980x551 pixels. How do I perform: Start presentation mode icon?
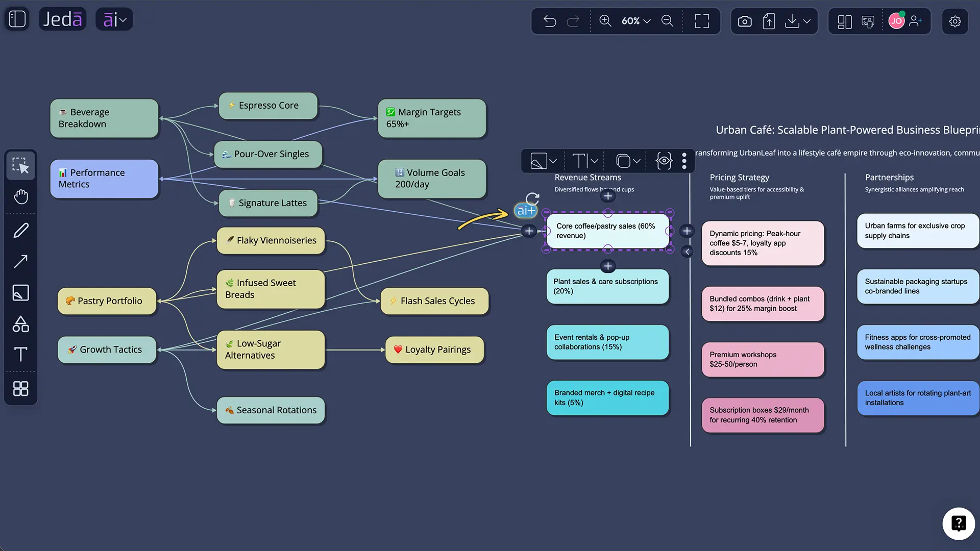(x=868, y=21)
